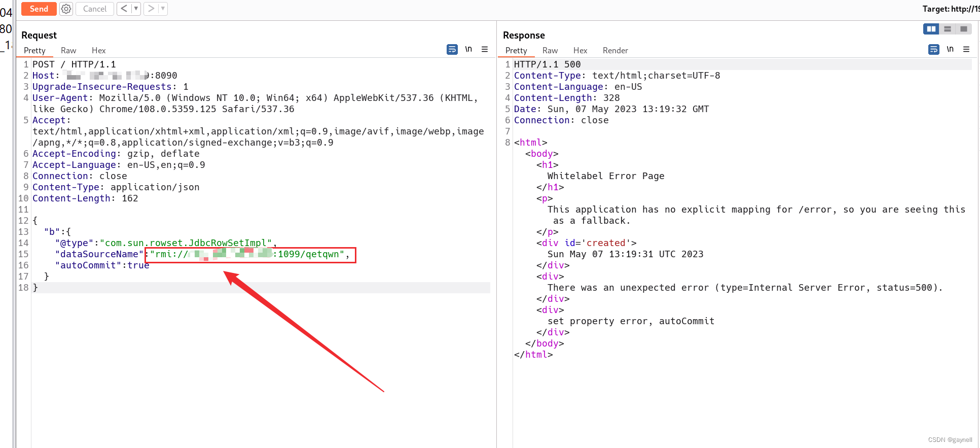Click the 'set property error, autoCommit' text

pos(631,321)
